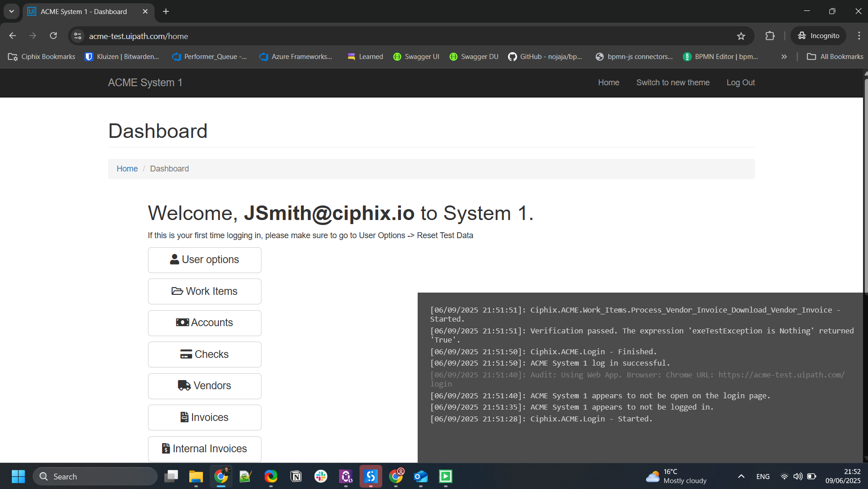Open Outlook from the taskbar
This screenshot has height=489, width=868.
coord(421,476)
